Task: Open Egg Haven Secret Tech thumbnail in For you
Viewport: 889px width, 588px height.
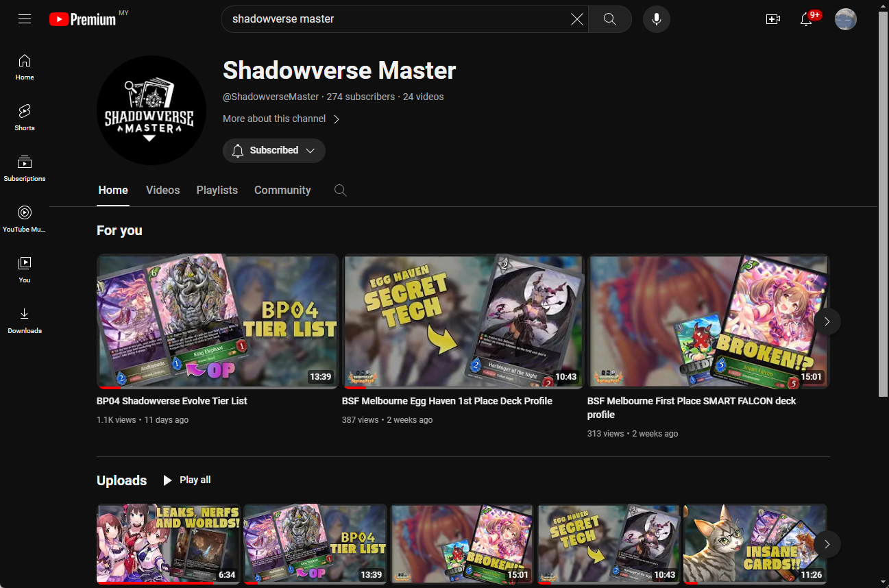Action: 463,321
